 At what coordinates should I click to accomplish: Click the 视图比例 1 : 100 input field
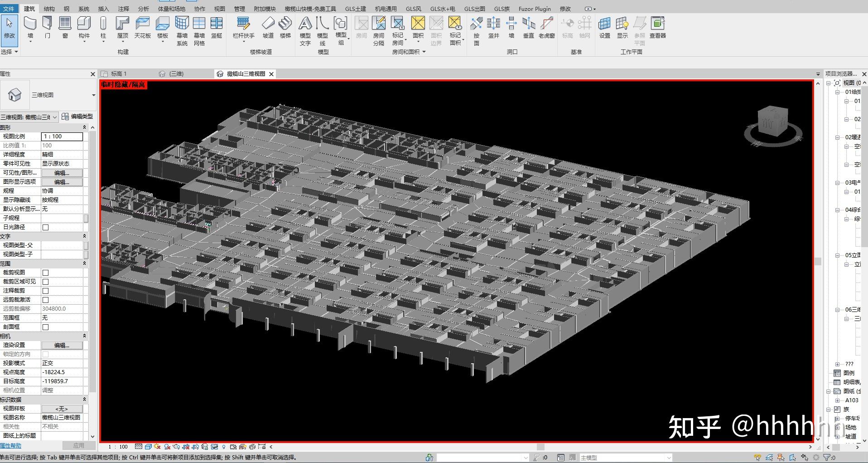click(x=62, y=136)
